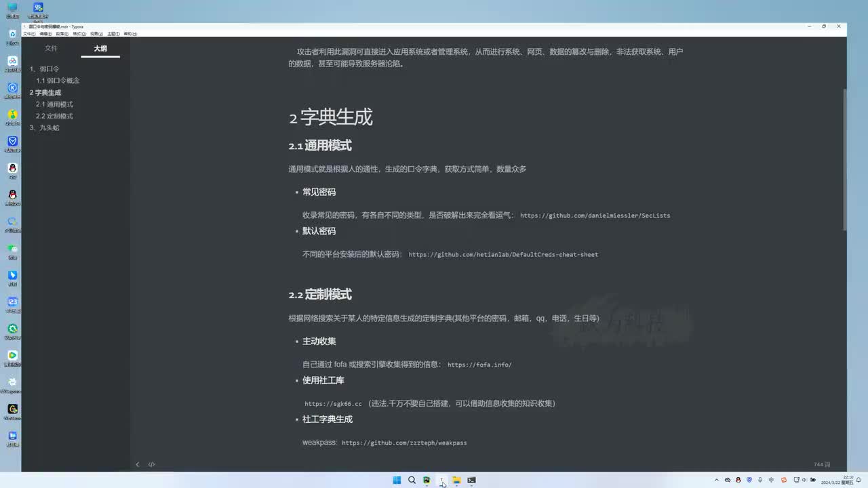Image resolution: width=868 pixels, height=488 pixels.
Task: Show hidden tray icons chevron
Action: [717, 480]
